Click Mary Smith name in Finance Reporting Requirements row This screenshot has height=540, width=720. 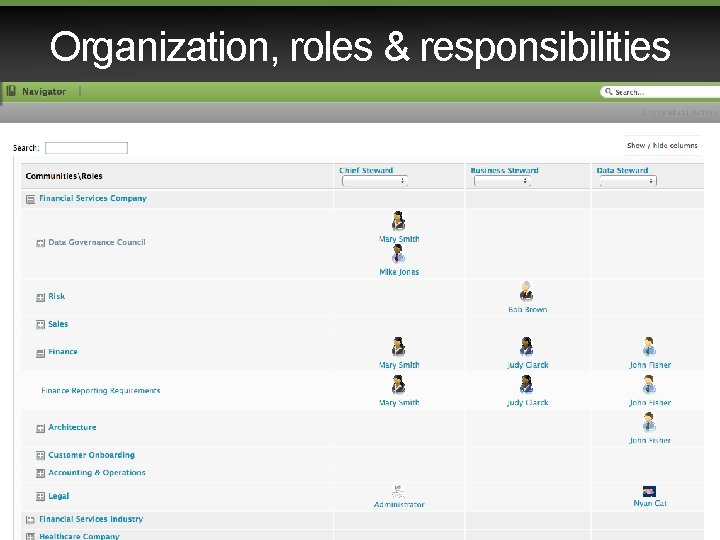(399, 403)
